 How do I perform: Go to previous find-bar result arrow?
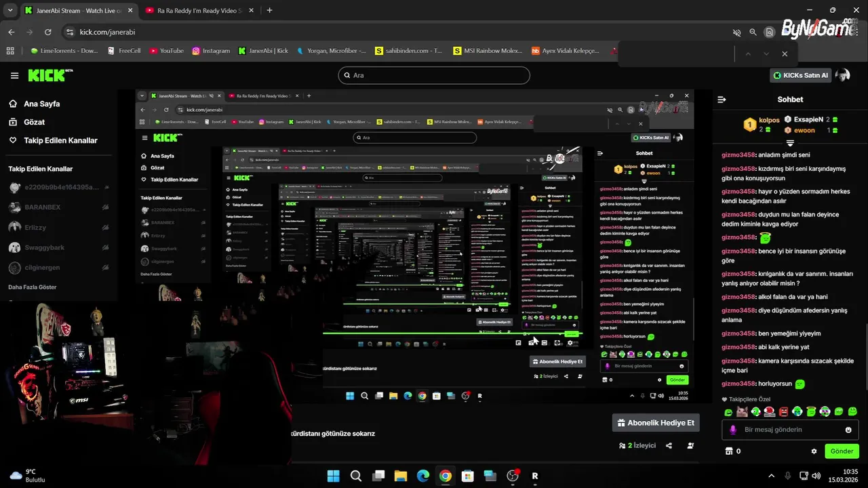(x=748, y=54)
